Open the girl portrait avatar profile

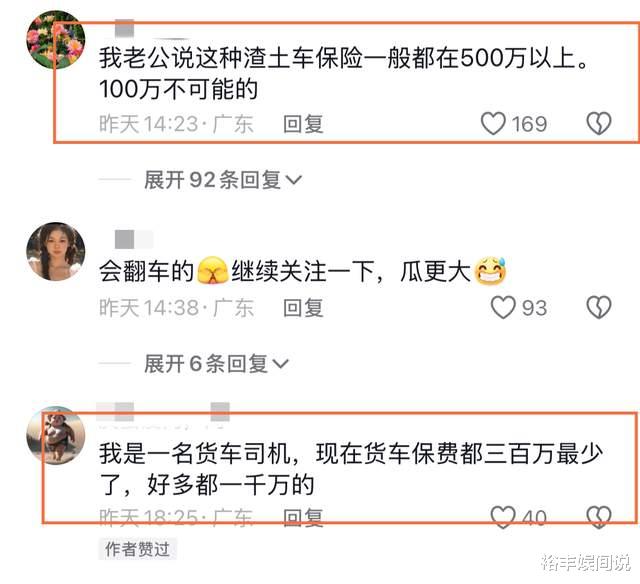tap(56, 251)
